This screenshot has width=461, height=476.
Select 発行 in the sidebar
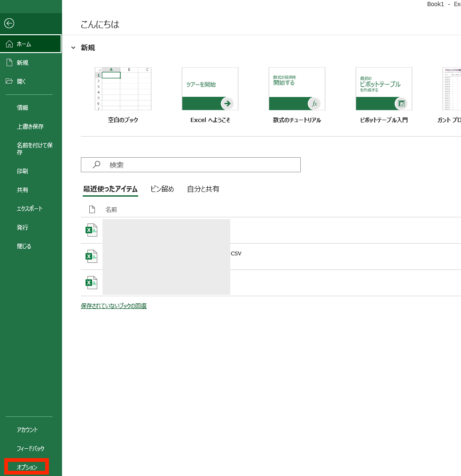(23, 227)
